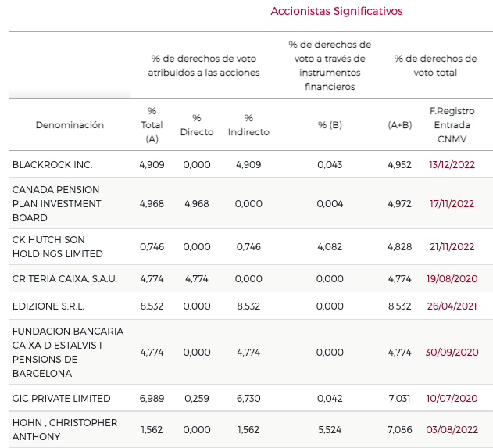493x448 pixels.
Task: Click the CANADA PENSION PLAN INVESTMENT BOARD name
Action: coord(56,204)
